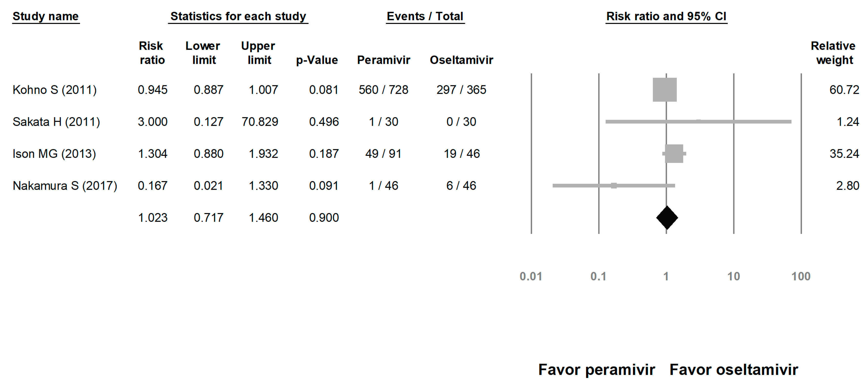Viewport: 868px width, 383px height.
Task: Click the 'Peramivir' column header
Action: click(383, 60)
